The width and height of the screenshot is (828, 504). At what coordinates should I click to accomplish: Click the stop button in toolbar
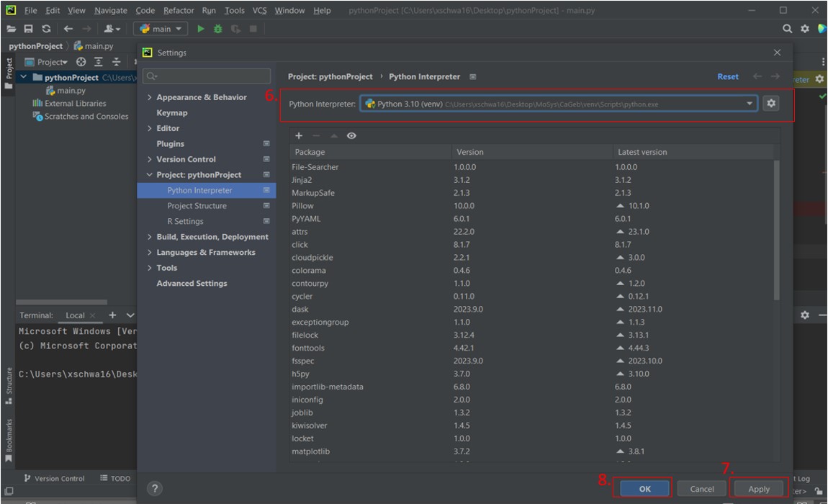point(253,29)
